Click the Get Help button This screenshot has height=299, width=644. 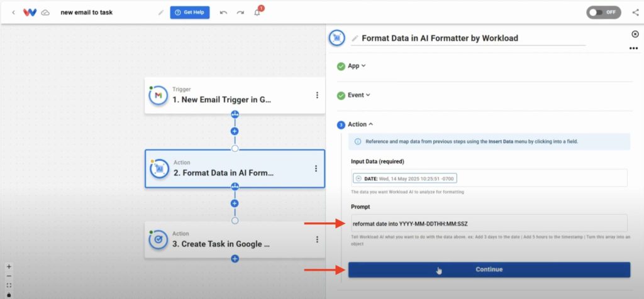click(x=190, y=13)
